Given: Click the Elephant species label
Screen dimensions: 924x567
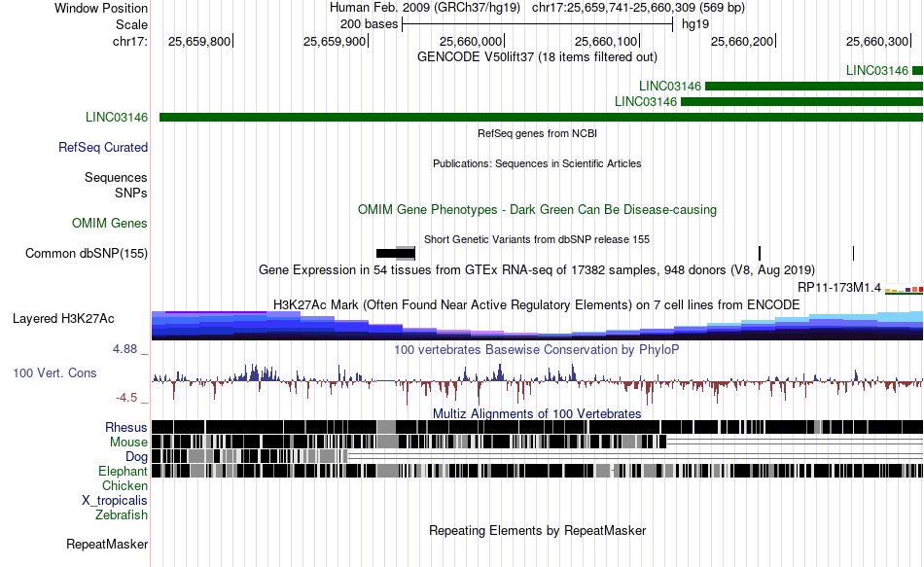Looking at the screenshot, I should [124, 471].
